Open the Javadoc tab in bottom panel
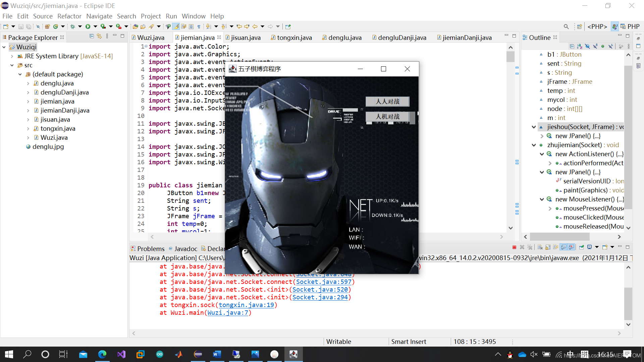 pyautogui.click(x=183, y=249)
